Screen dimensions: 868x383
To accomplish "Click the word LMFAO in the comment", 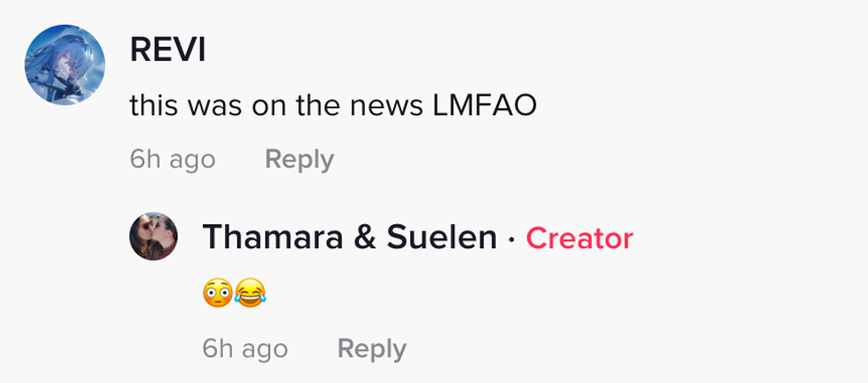I will pos(484,106).
